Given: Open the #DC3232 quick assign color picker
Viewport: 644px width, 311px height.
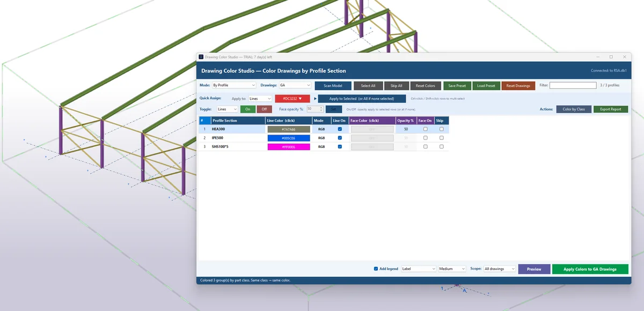Looking at the screenshot, I should (292, 99).
